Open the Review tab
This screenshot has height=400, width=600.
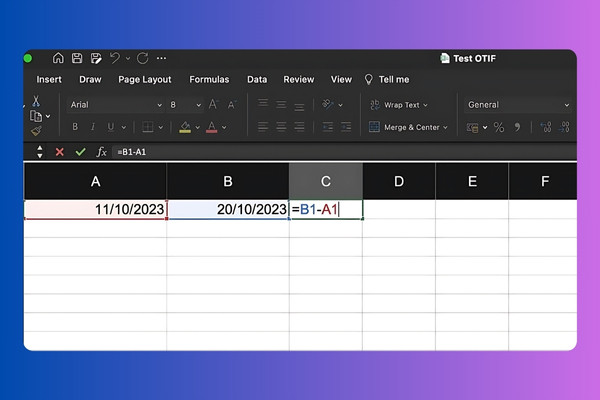pyautogui.click(x=299, y=79)
